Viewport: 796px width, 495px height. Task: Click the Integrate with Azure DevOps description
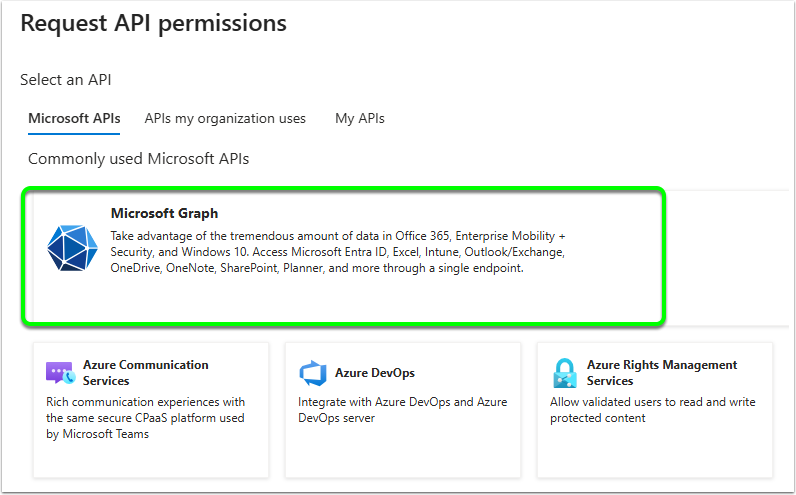click(x=403, y=410)
